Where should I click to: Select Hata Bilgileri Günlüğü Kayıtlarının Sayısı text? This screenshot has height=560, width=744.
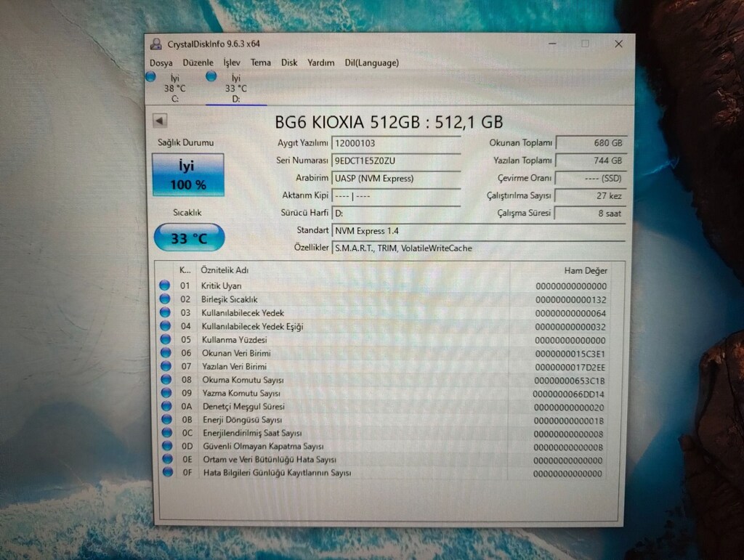click(277, 473)
